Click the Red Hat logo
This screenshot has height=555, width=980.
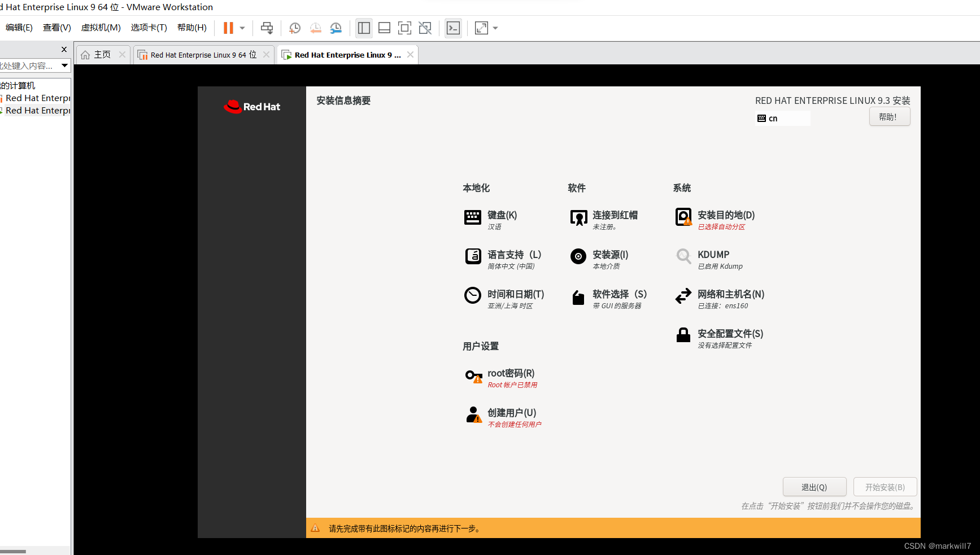tap(252, 107)
